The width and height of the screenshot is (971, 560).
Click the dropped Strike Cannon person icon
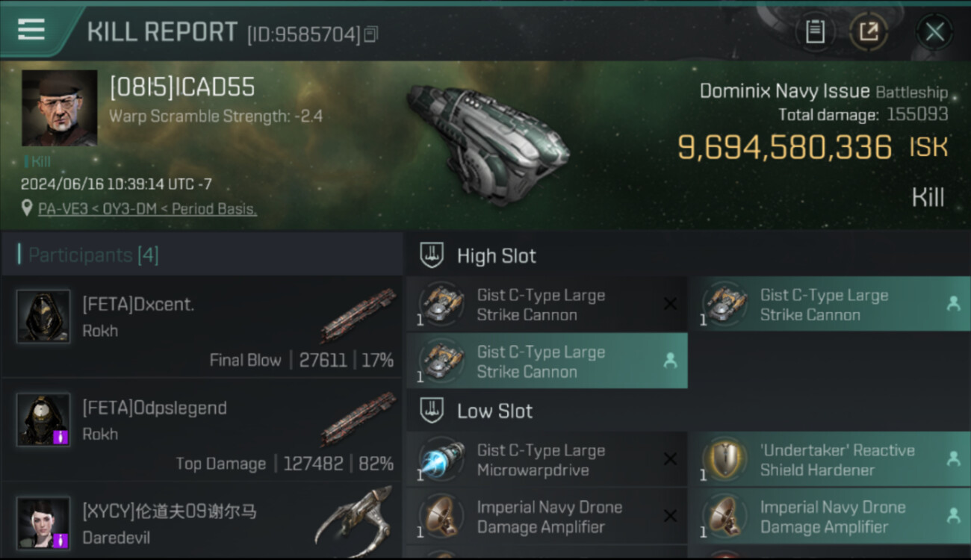[953, 304]
